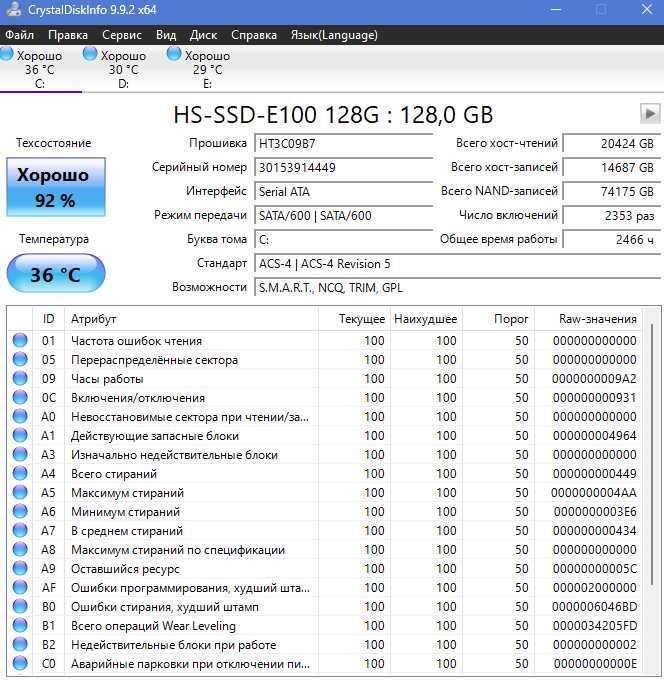664x683 pixels.
Task: Click the Атрибут column header
Action: (x=191, y=319)
